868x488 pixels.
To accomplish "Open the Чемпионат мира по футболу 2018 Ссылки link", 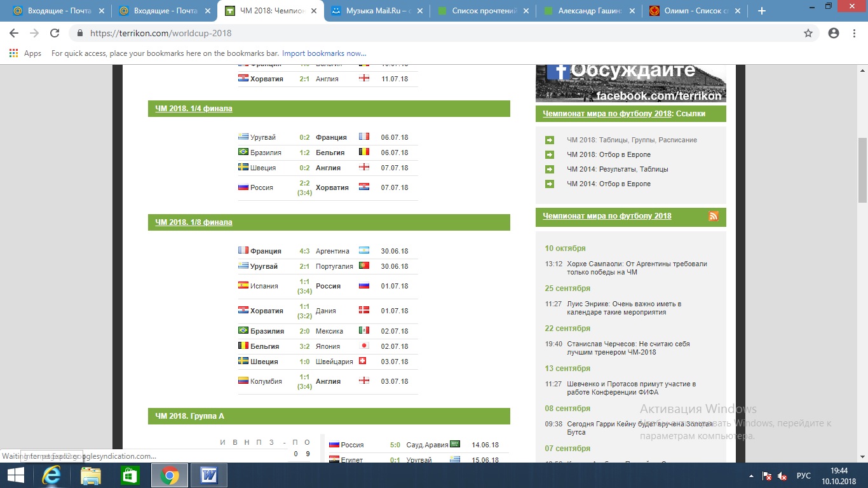I will click(607, 114).
